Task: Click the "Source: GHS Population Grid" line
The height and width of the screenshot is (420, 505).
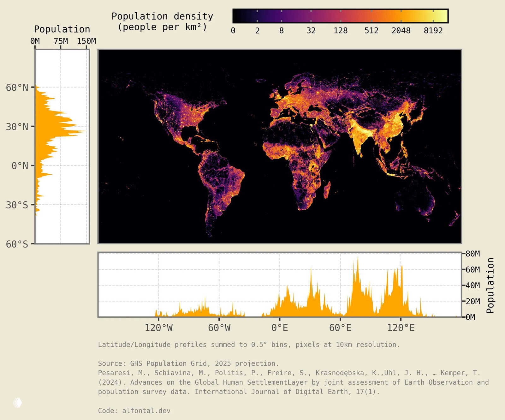Action: pos(188,363)
